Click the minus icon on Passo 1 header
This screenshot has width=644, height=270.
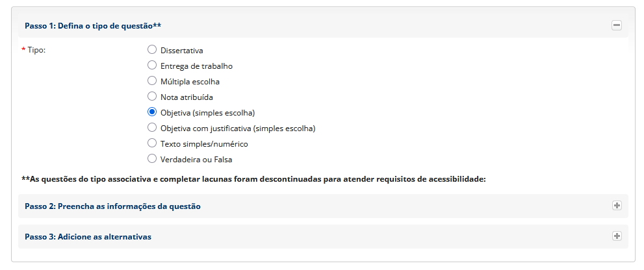[x=617, y=25]
